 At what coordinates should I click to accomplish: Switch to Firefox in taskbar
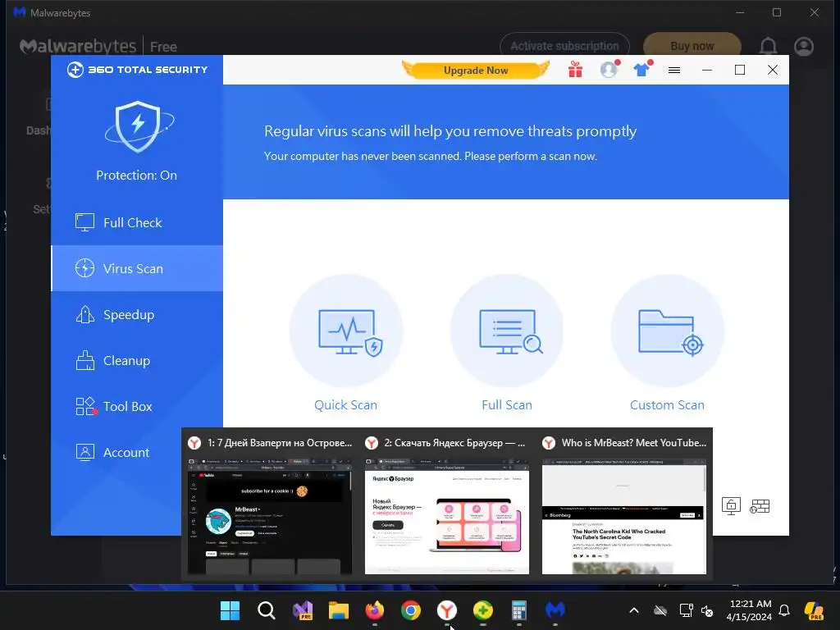(374, 610)
